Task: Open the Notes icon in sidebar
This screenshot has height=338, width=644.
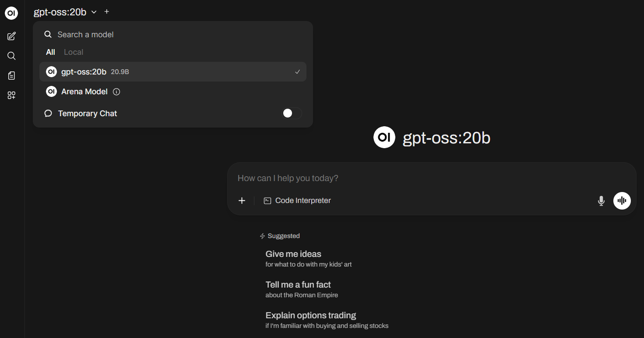Action: (x=11, y=76)
